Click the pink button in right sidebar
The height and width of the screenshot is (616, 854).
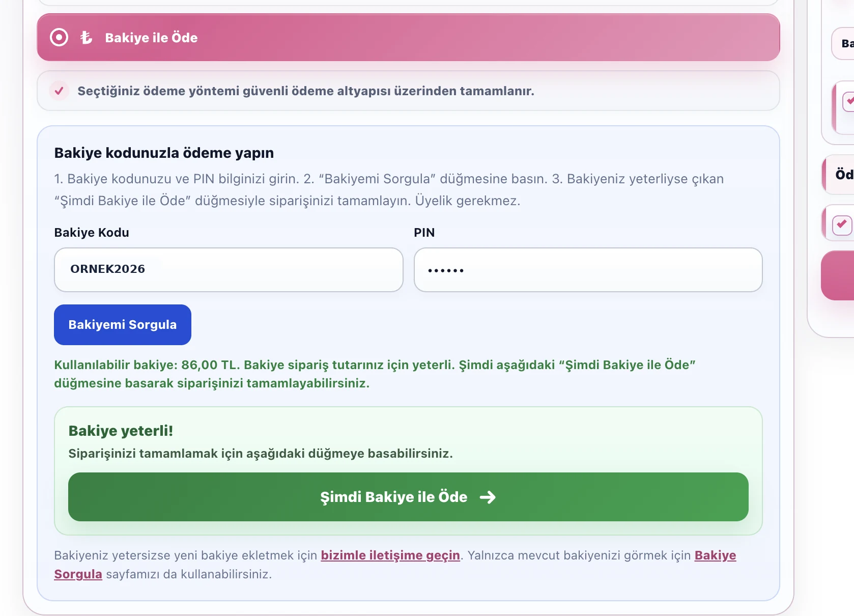[838, 275]
